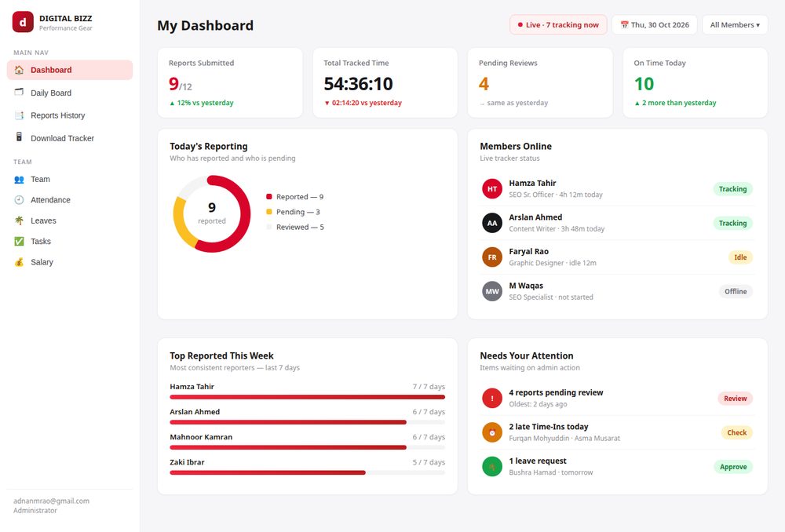Screen dimensions: 785x532
Task: Click the "54:36:10" tracked time value
Action: coord(358,84)
